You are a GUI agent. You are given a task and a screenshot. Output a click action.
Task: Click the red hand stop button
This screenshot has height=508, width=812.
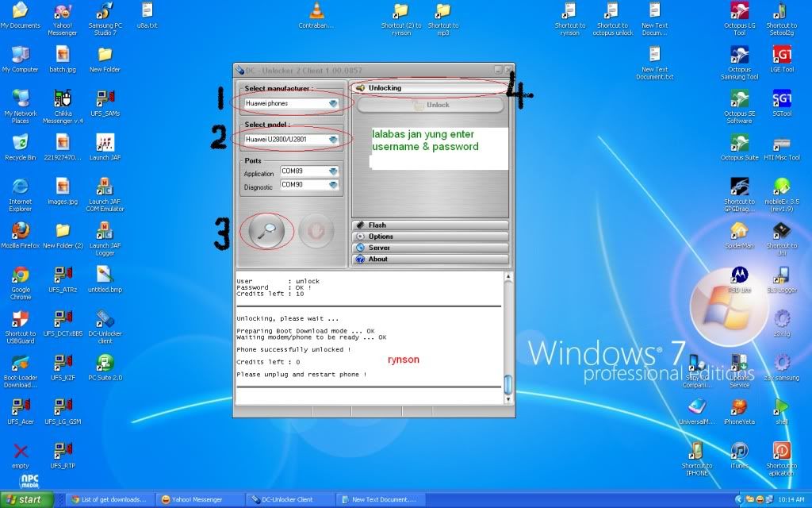click(316, 231)
